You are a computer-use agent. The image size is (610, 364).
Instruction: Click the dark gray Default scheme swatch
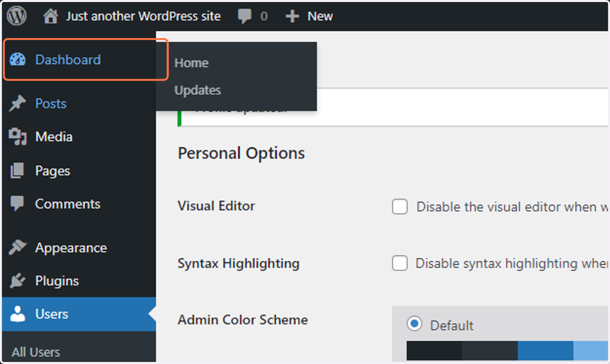pos(490,350)
